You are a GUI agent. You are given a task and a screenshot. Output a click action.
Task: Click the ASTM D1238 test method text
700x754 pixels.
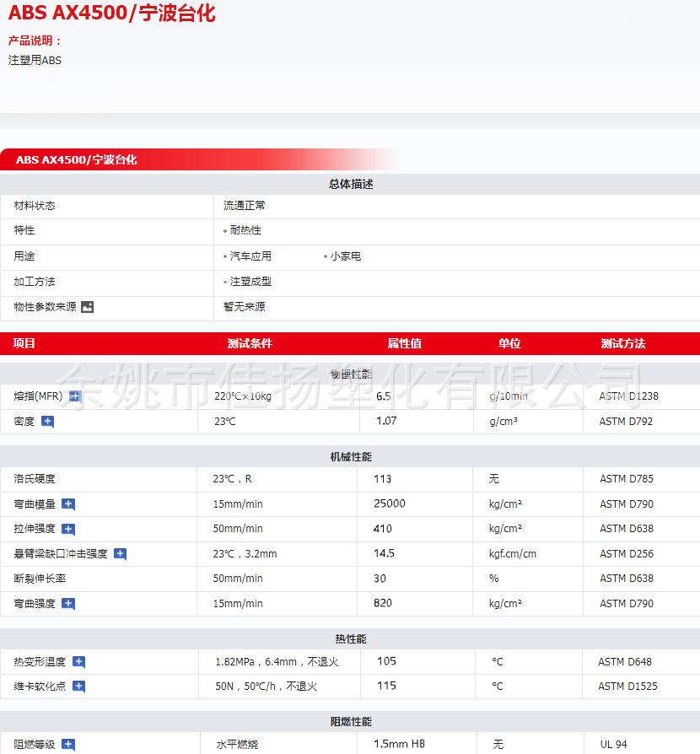pos(628,396)
